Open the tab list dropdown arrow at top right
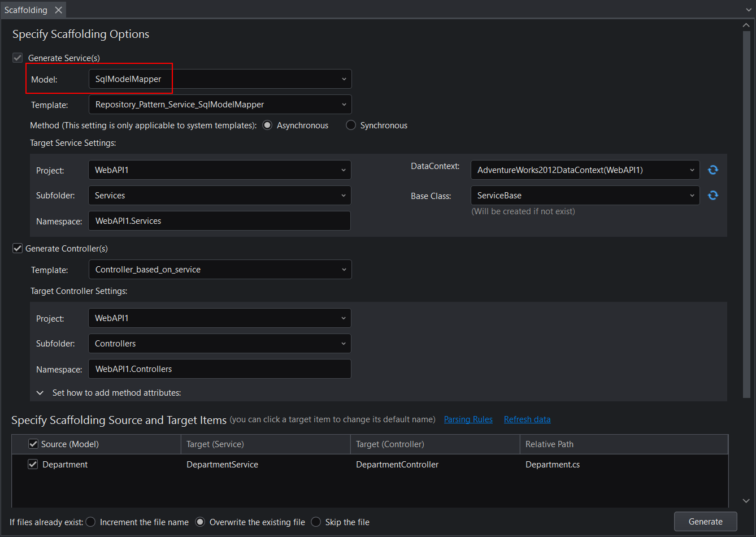 (x=748, y=10)
